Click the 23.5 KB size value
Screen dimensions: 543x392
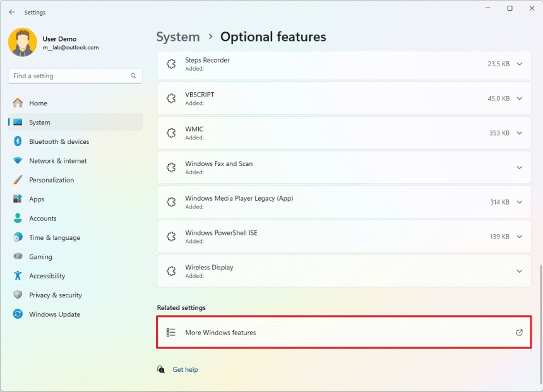[x=498, y=64]
